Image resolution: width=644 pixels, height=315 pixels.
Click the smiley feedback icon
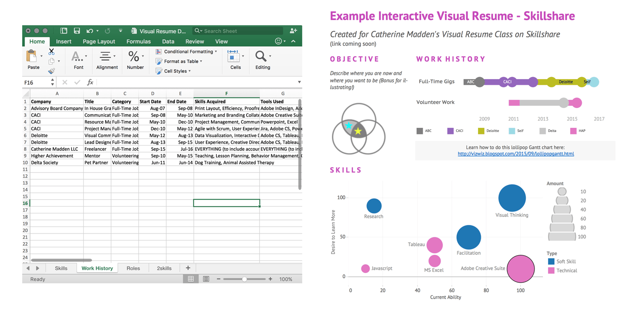[x=278, y=41]
